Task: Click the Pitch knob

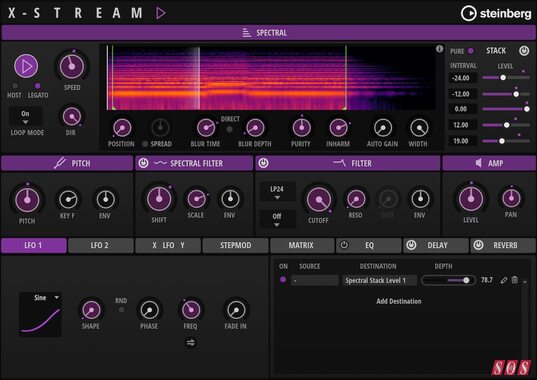Action: click(27, 200)
